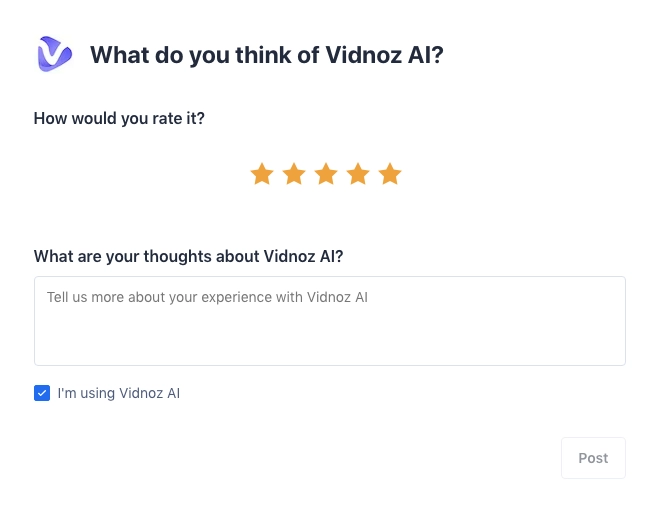659x513 pixels.
Task: Click the Vidnoz AI logo icon
Action: (x=53, y=54)
